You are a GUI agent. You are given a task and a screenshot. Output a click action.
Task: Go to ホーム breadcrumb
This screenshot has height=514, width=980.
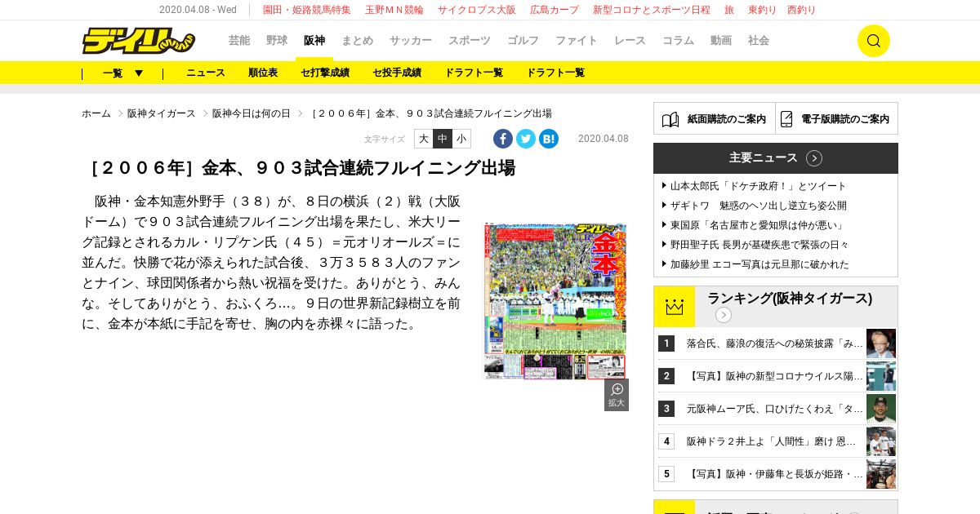[96, 113]
